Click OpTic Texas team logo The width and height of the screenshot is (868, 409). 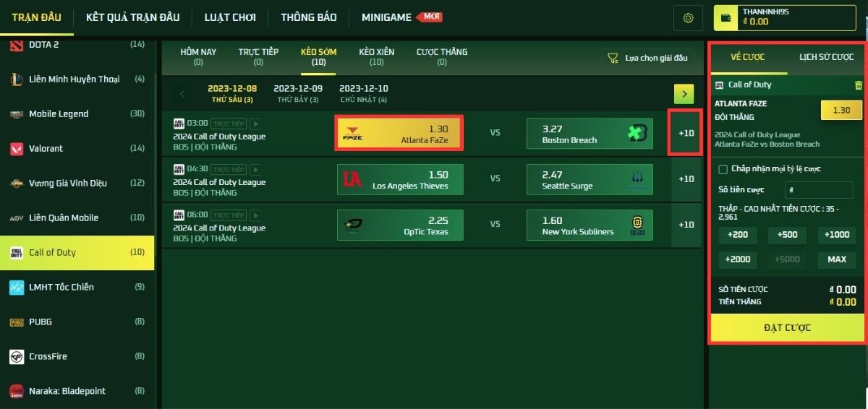click(352, 225)
